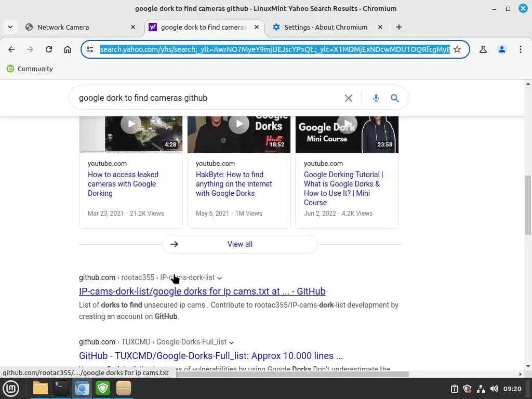Open the tan package taskbar app
The image size is (532, 399).
124,389
